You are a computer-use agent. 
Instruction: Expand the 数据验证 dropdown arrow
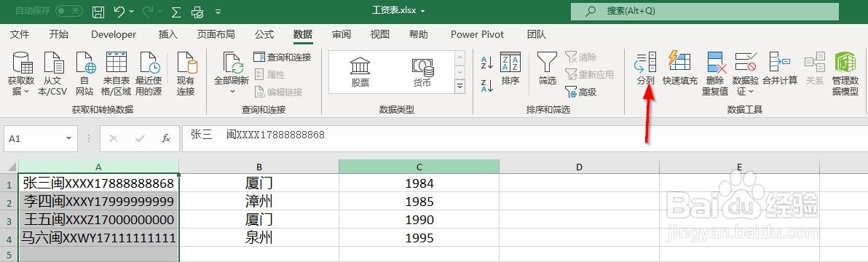click(x=751, y=92)
